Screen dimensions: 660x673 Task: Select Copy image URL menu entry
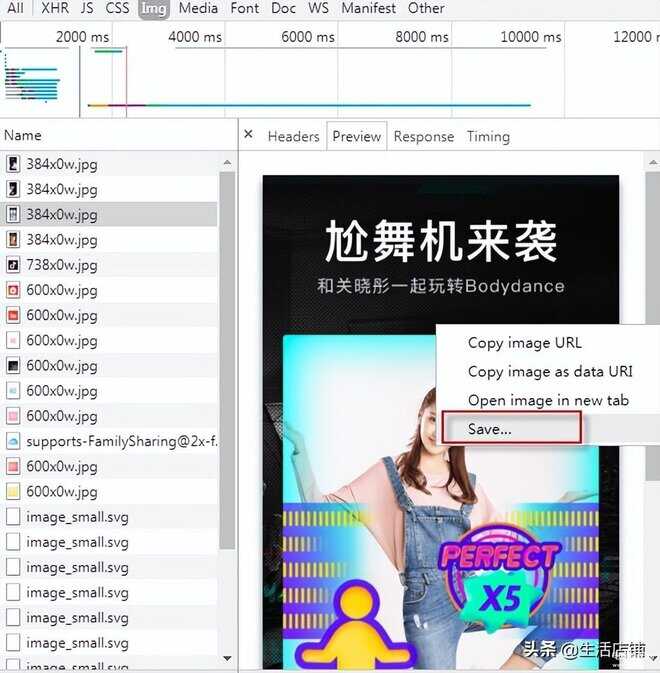[x=524, y=343]
